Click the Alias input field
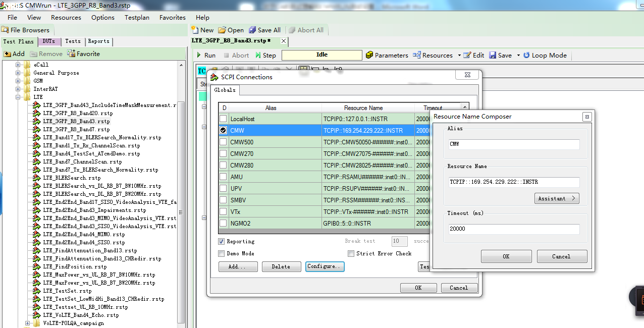The height and width of the screenshot is (328, 644). click(514, 144)
